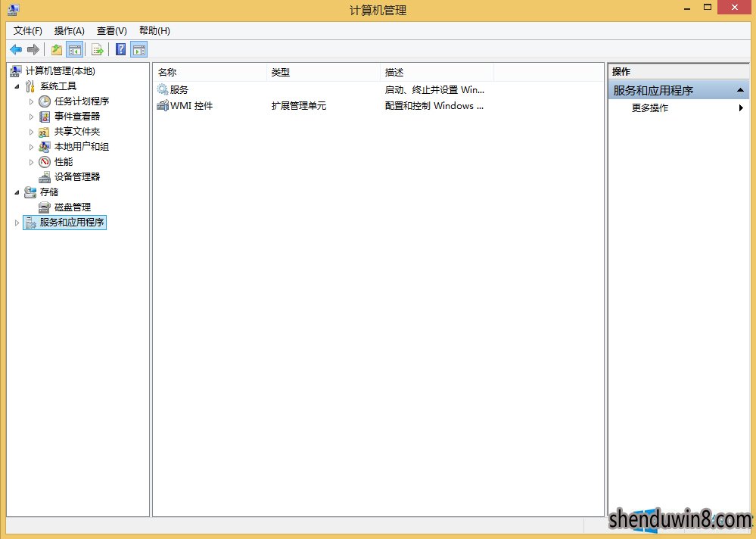Expand the 服务和应用程序 tree node

pyautogui.click(x=17, y=223)
